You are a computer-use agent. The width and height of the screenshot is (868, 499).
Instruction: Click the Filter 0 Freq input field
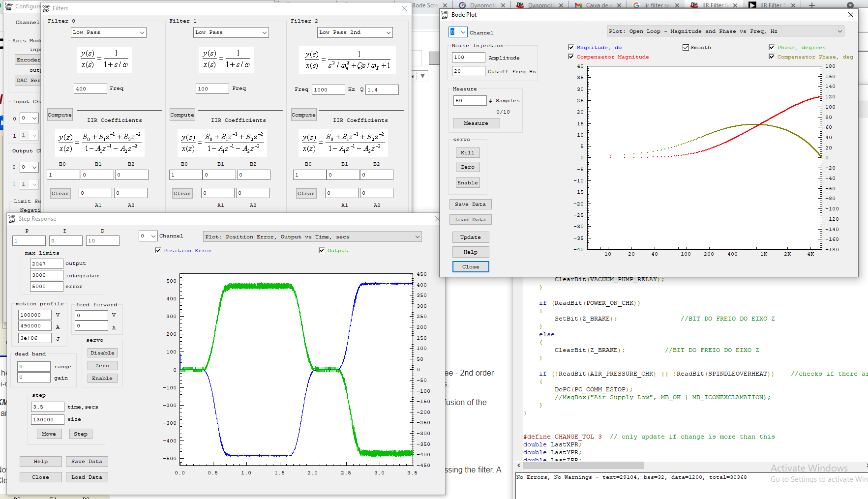pos(90,89)
